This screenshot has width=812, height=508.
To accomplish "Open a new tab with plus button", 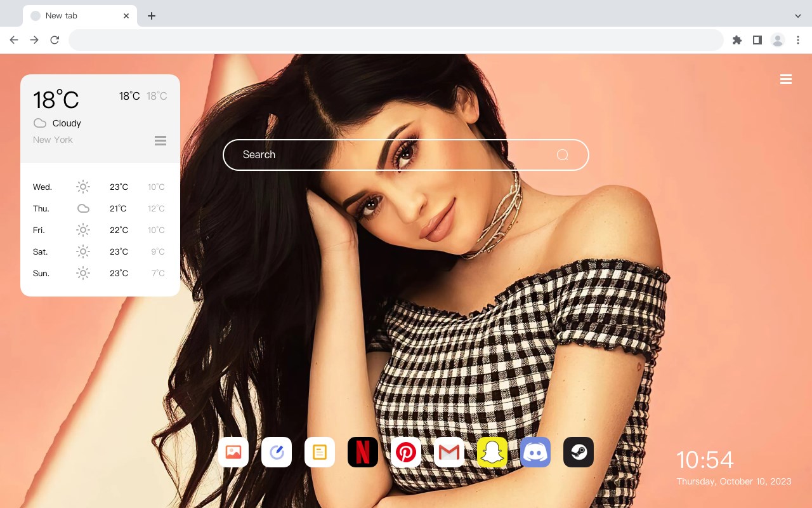I will coord(152,16).
